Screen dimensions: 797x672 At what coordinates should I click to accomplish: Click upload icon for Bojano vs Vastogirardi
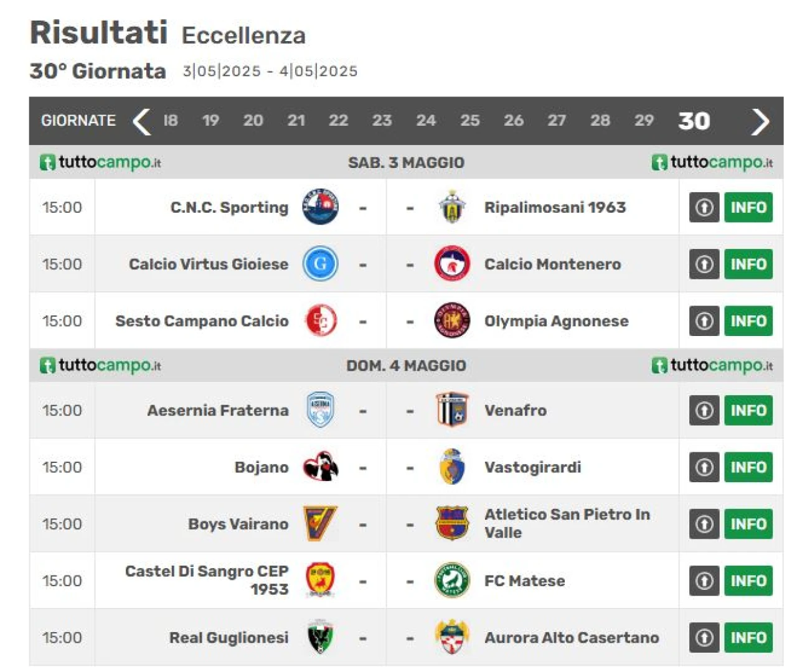click(704, 467)
